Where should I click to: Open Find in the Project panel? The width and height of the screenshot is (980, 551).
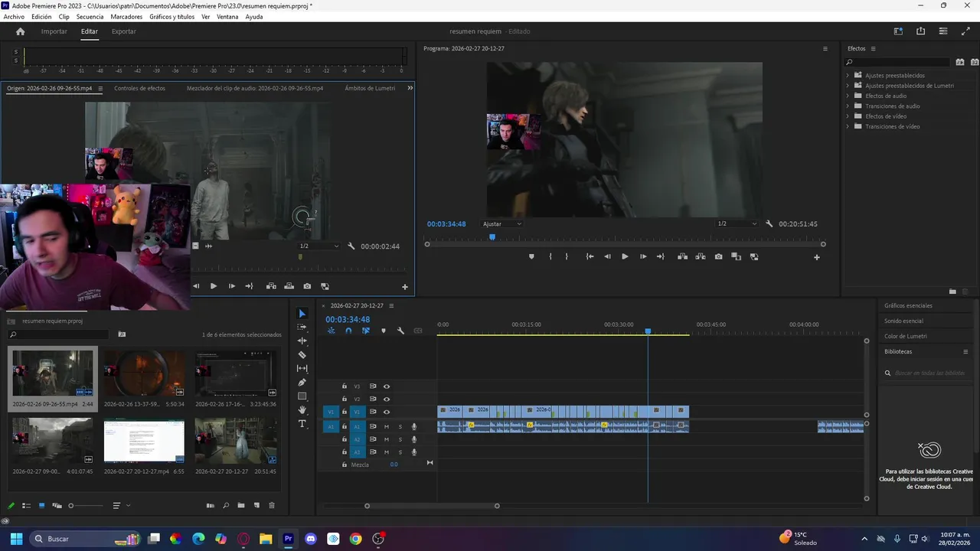tap(226, 506)
